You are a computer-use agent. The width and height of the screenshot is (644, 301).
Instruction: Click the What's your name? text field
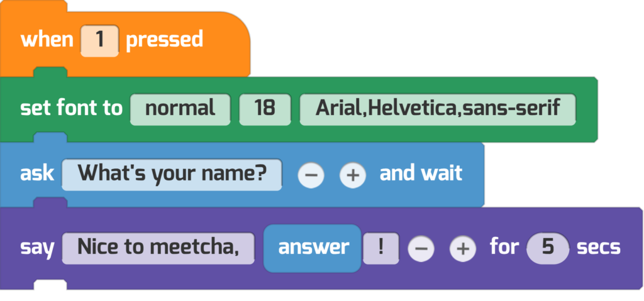tap(172, 175)
